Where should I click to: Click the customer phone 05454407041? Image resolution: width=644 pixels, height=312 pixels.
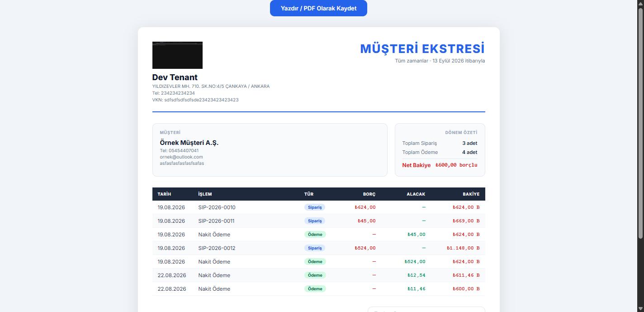(x=179, y=150)
